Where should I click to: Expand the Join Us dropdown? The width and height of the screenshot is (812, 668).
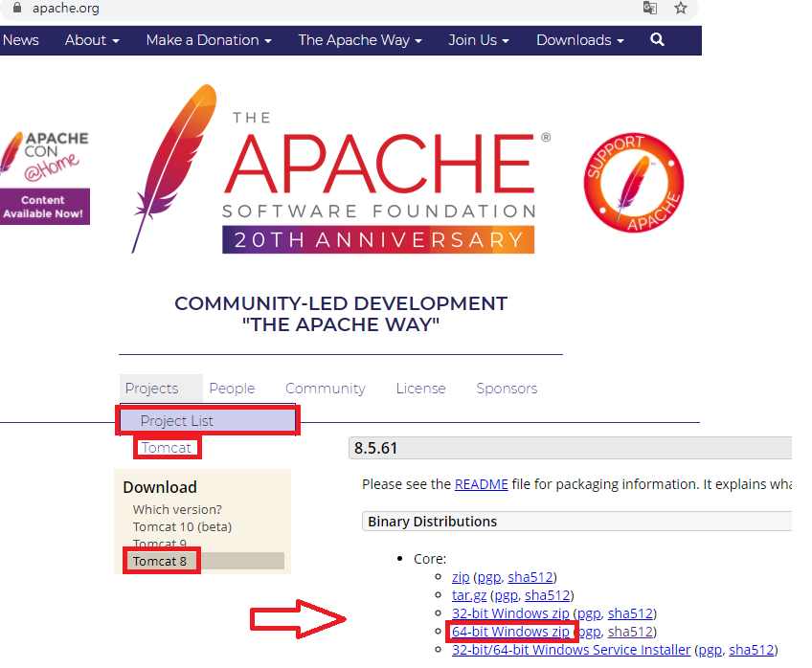pos(479,40)
